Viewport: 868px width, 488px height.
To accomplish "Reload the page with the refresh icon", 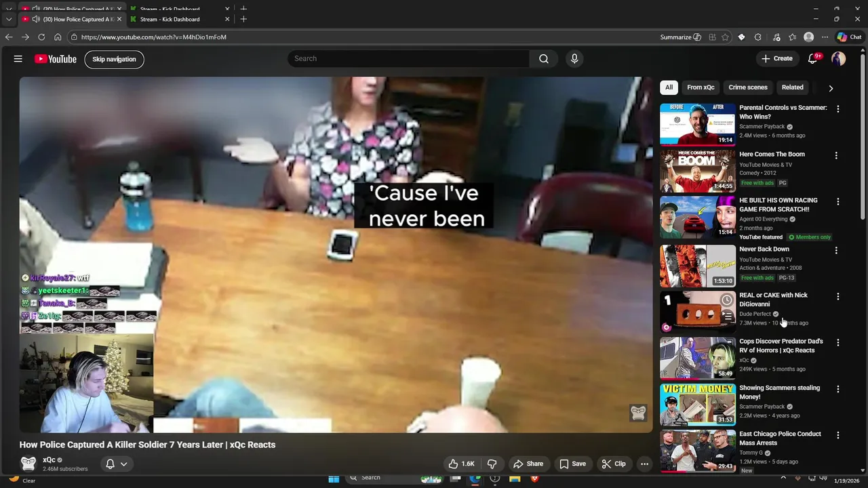I will click(41, 37).
